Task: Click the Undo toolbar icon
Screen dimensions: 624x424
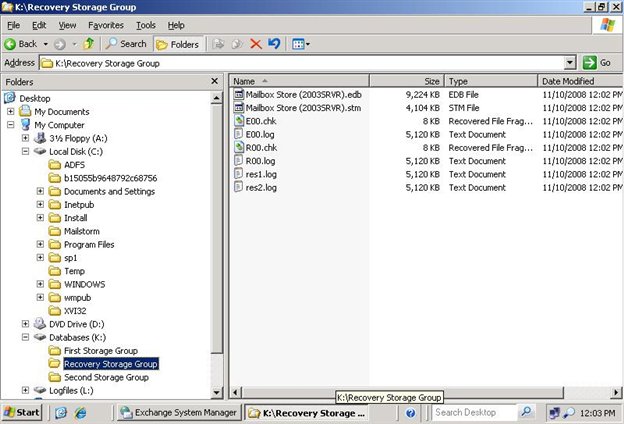Action: point(274,44)
